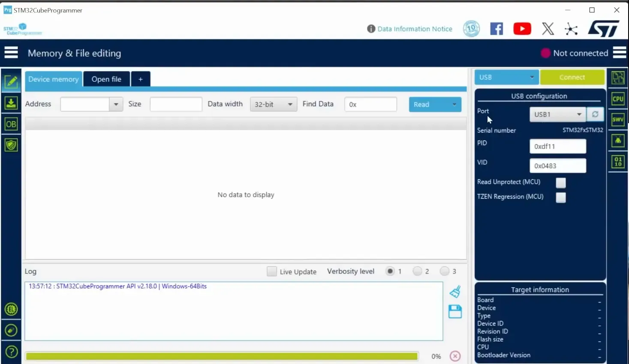Image resolution: width=629 pixels, height=364 pixels.
Task: Click the Bootloader Version row label
Action: click(x=504, y=355)
